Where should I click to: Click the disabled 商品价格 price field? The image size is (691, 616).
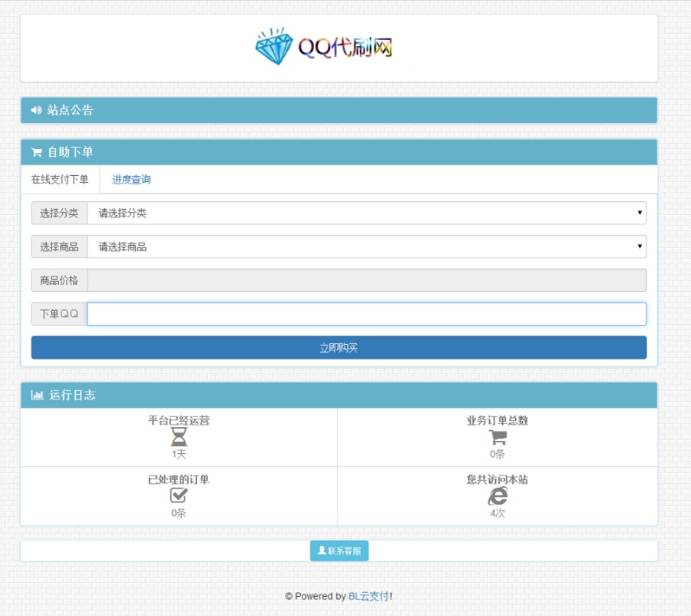coord(366,280)
